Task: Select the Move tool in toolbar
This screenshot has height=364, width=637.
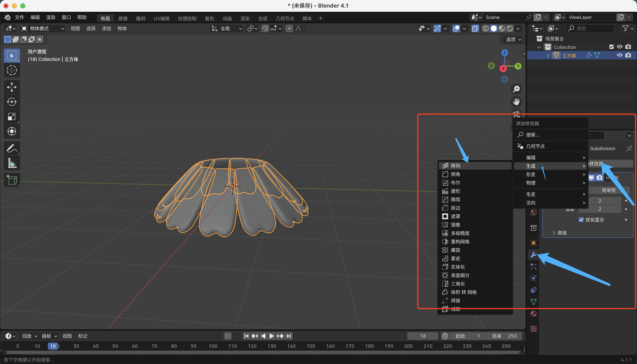Action: point(12,87)
